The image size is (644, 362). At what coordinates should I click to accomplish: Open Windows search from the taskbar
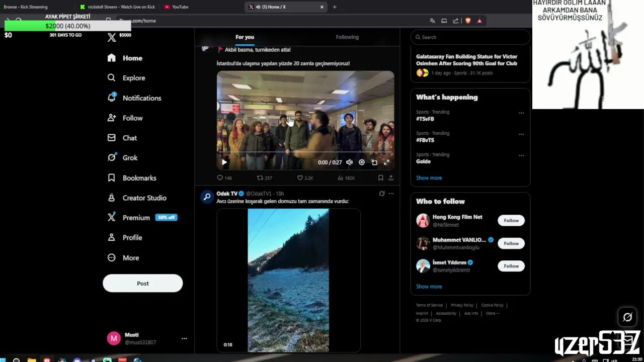[16, 360]
